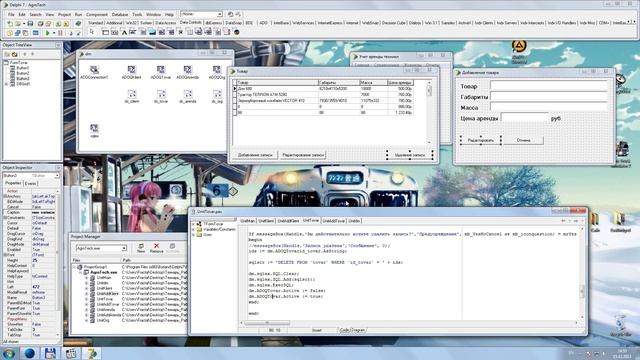The width and height of the screenshot is (640, 360).
Task: Click red Remove icon in Project Manager
Action: tap(156, 248)
